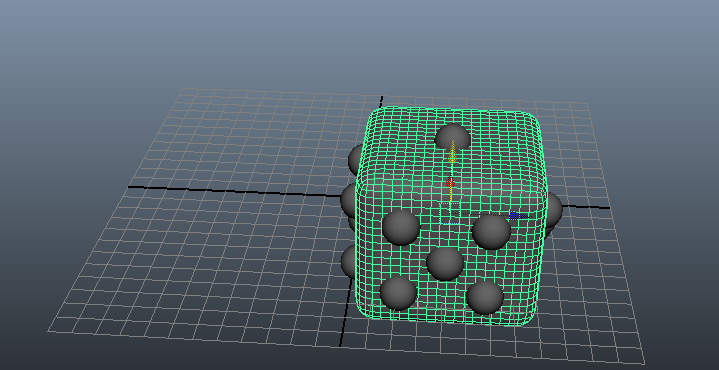Select the upper-left sphere on the front face
The image size is (719, 370).
point(401,228)
